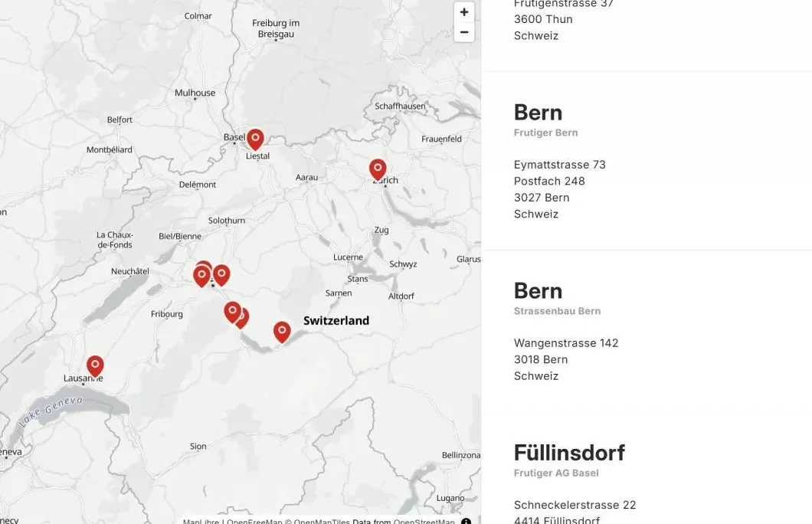
Task: Click the Wangenstrasse 142 address text
Action: [x=565, y=343]
